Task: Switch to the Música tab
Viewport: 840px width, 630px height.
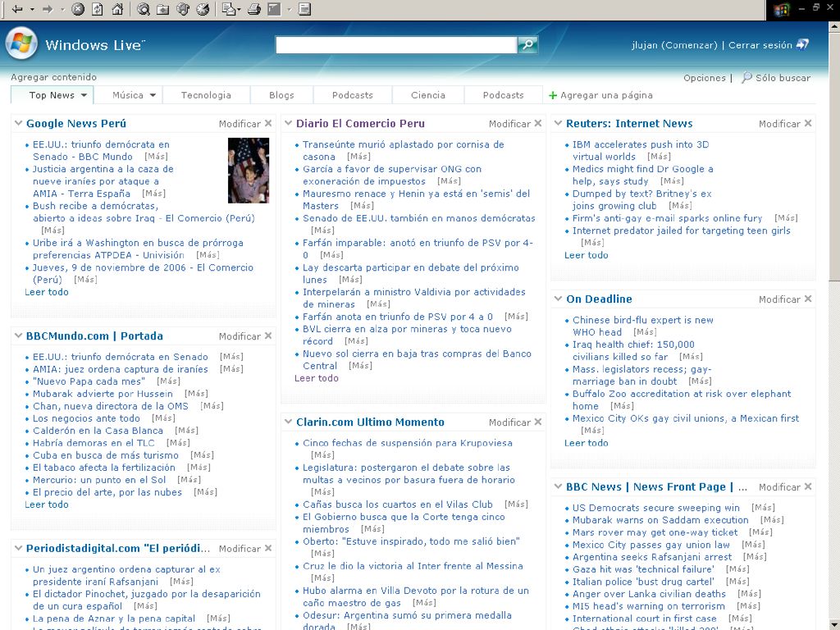Action: (x=127, y=95)
